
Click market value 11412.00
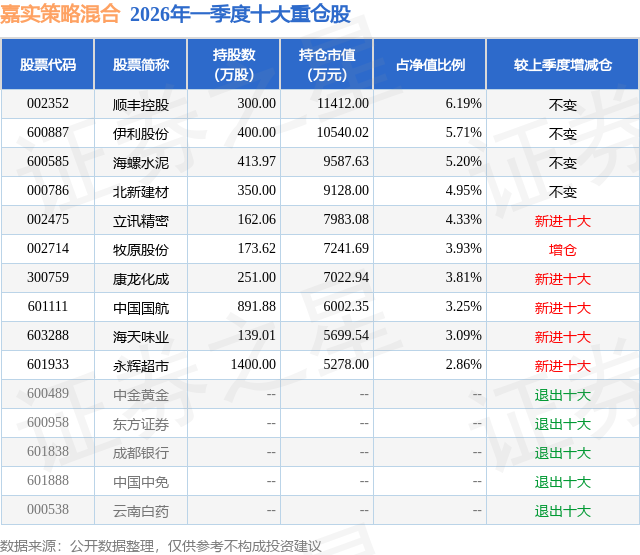click(343, 104)
